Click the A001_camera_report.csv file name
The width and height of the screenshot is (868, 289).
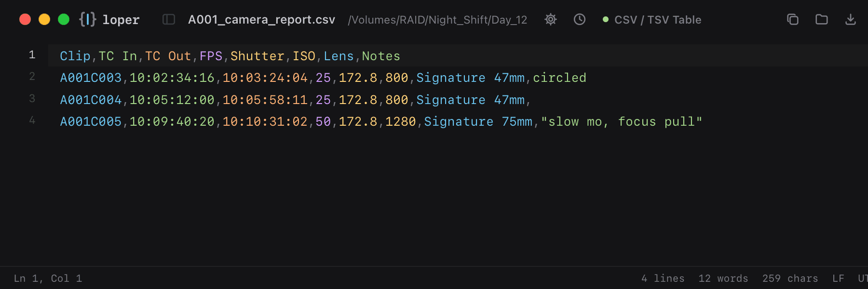point(261,20)
